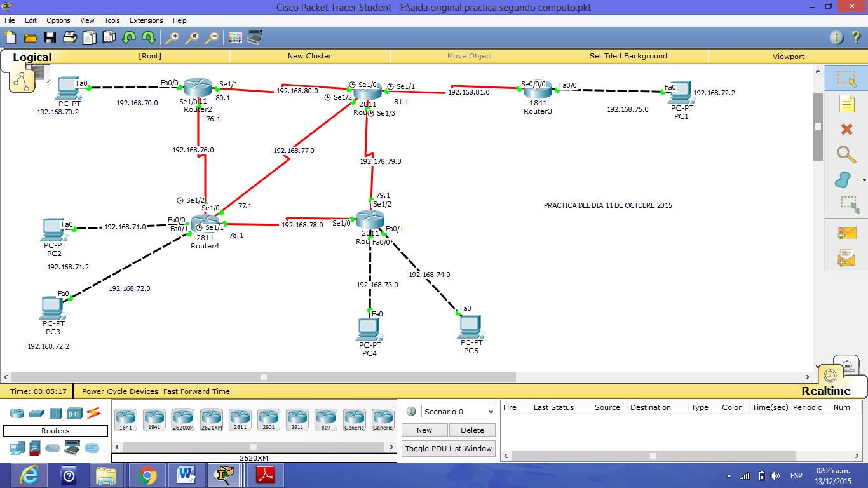Switch to the Logical workspace tab
868x488 pixels.
32,57
